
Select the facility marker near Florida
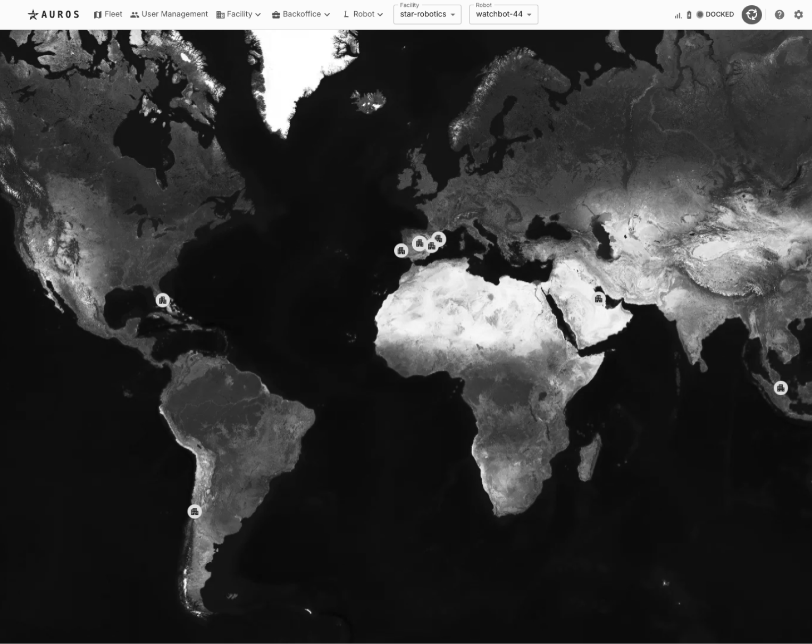163,300
